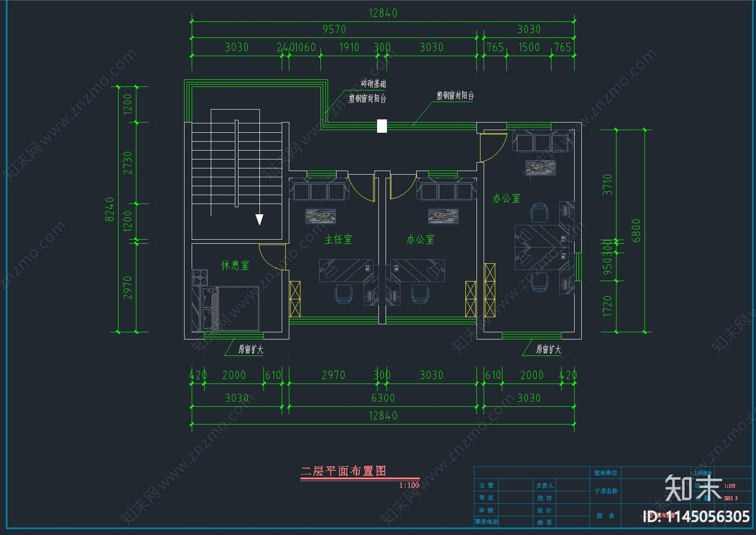Image resolution: width=756 pixels, height=535 pixels.
Task: Click the 1500 dimension at top right
Action: pos(529,47)
